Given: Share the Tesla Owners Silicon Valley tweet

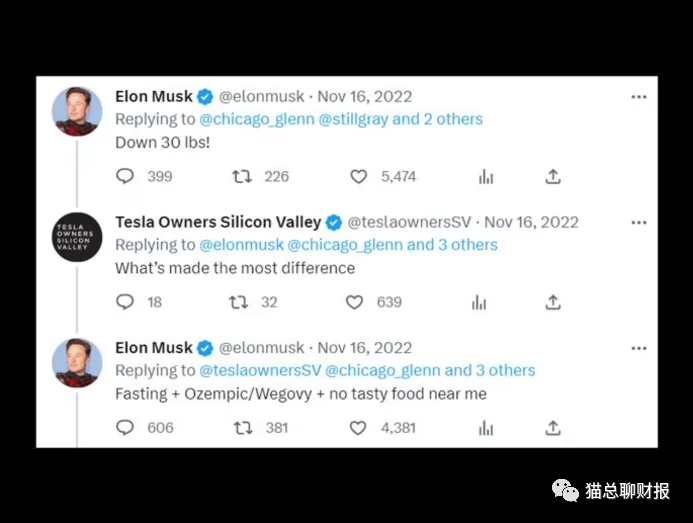Looking at the screenshot, I should pyautogui.click(x=552, y=302).
